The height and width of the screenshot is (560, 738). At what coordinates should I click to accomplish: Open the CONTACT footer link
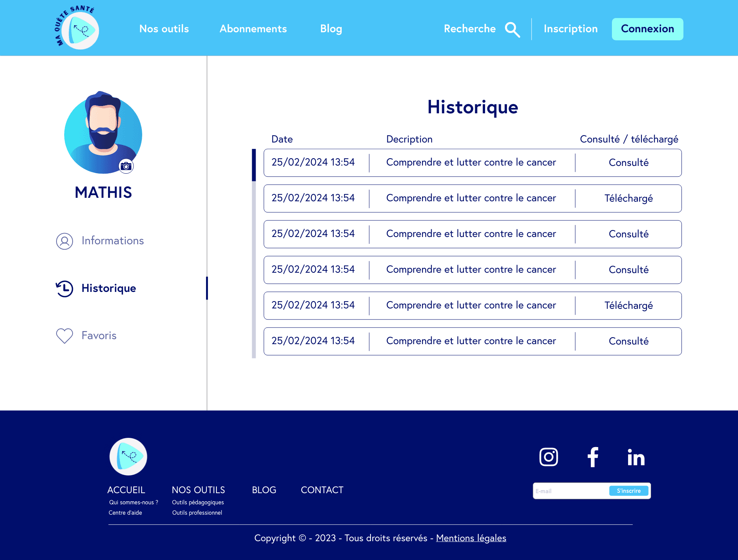(x=322, y=490)
